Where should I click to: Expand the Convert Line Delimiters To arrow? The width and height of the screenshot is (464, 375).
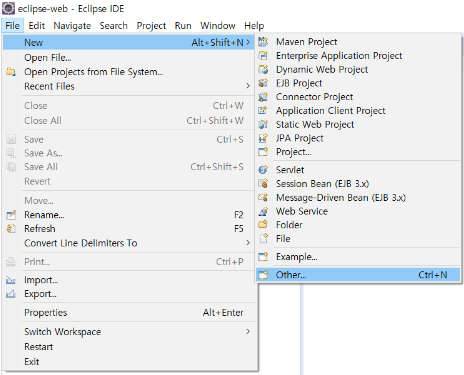pos(248,243)
